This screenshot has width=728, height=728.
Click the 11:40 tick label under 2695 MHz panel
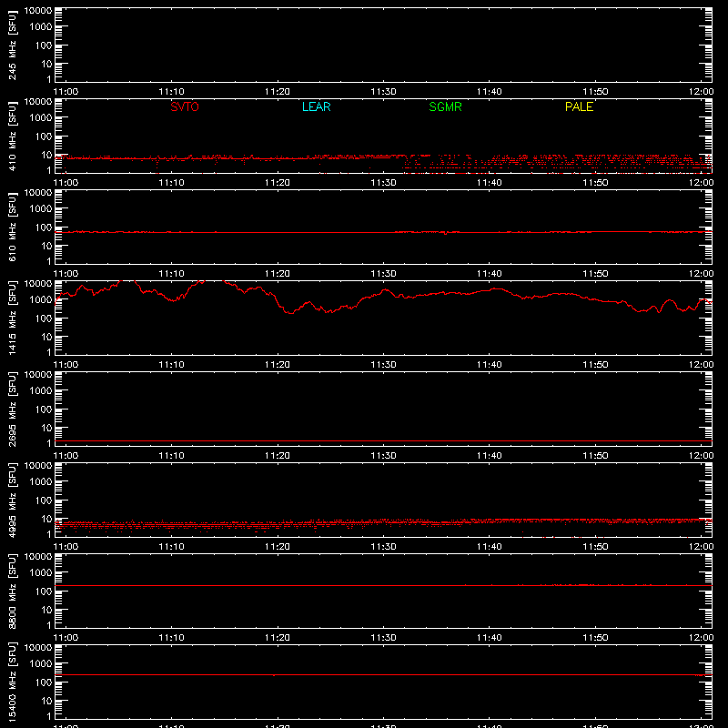click(x=490, y=456)
